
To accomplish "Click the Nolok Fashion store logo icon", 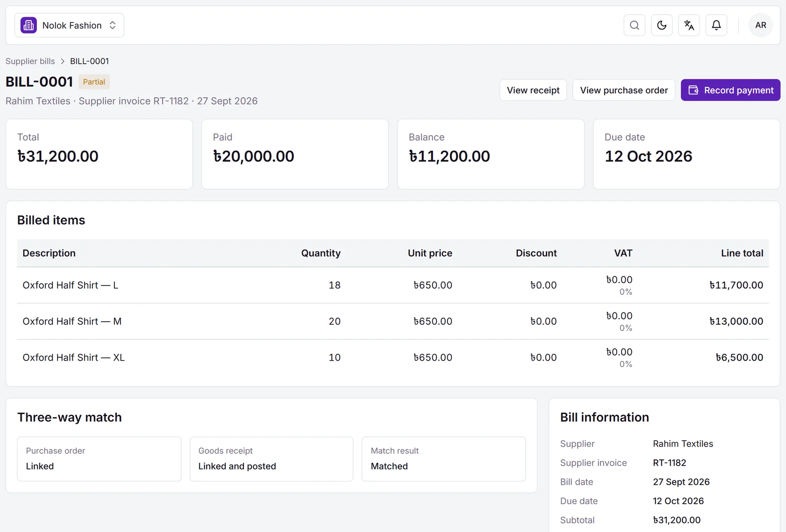I will tap(28, 25).
